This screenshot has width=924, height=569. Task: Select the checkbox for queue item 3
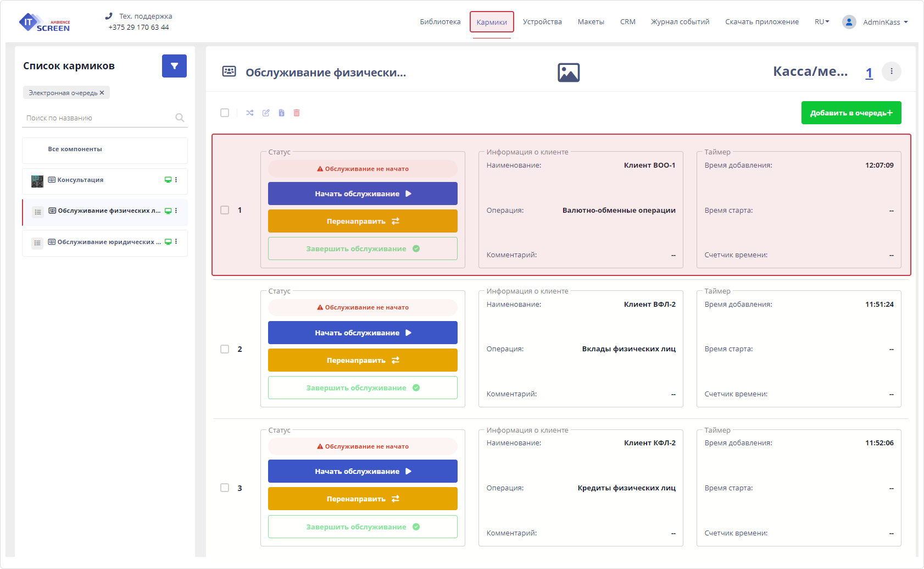click(225, 488)
